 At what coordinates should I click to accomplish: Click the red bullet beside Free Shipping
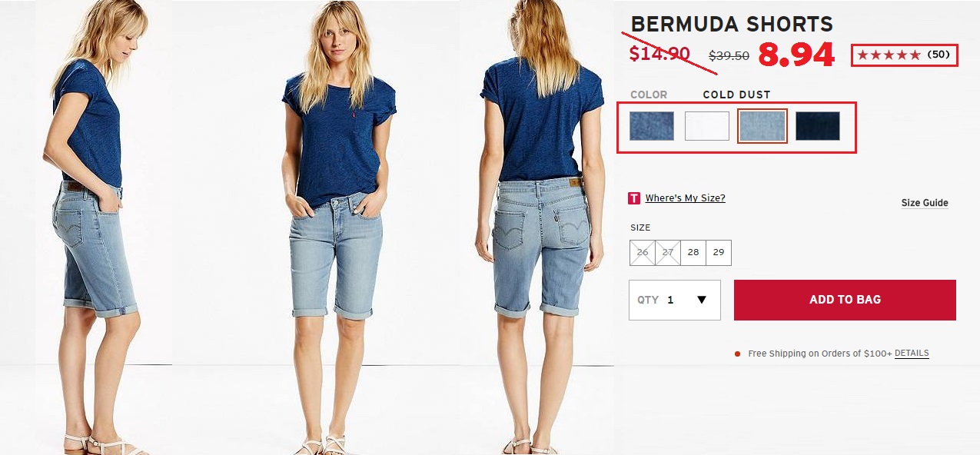click(x=738, y=354)
